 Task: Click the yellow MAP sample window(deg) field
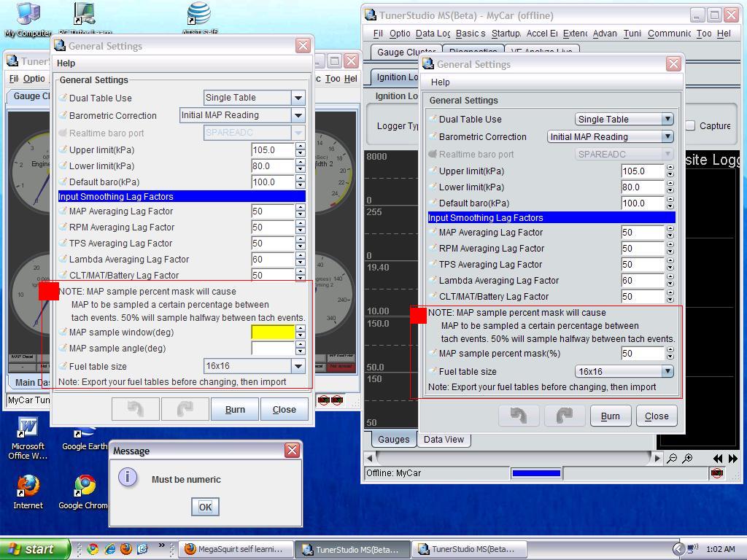point(273,332)
